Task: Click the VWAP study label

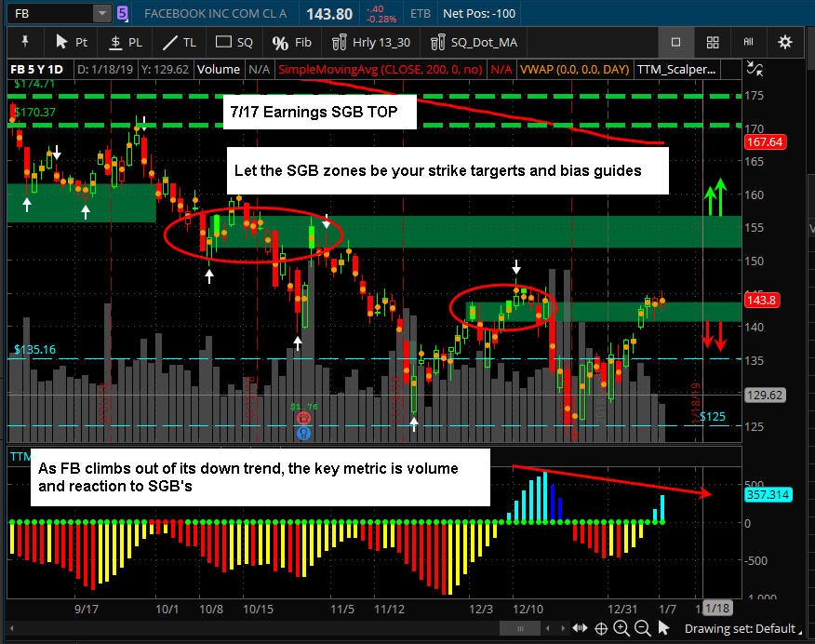Action: 574,69
